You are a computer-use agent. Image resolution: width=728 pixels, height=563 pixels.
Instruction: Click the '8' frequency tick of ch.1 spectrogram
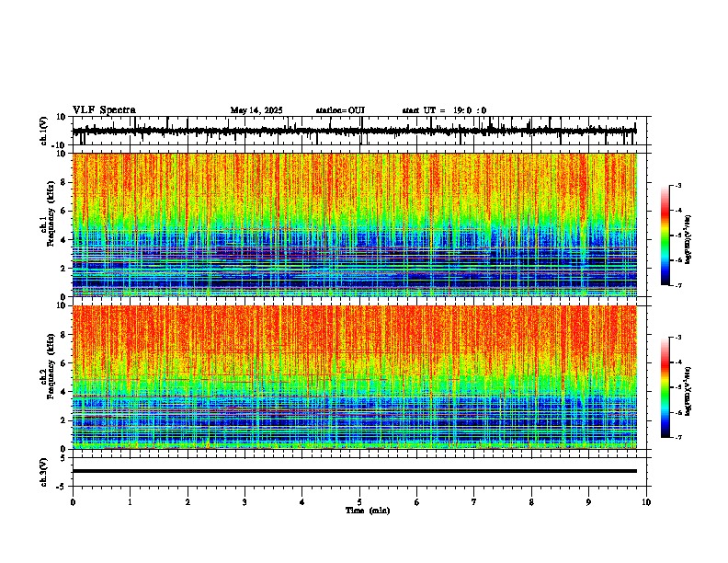pos(63,182)
